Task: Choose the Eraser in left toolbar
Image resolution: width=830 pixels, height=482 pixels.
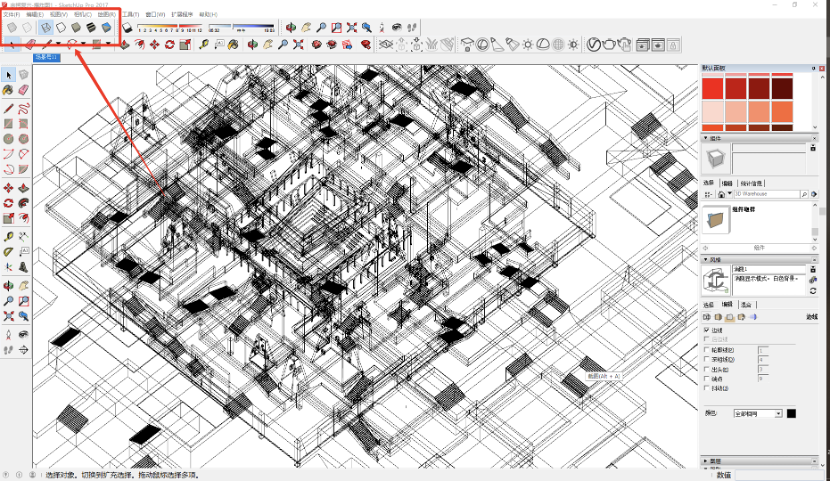Action: click(23, 90)
